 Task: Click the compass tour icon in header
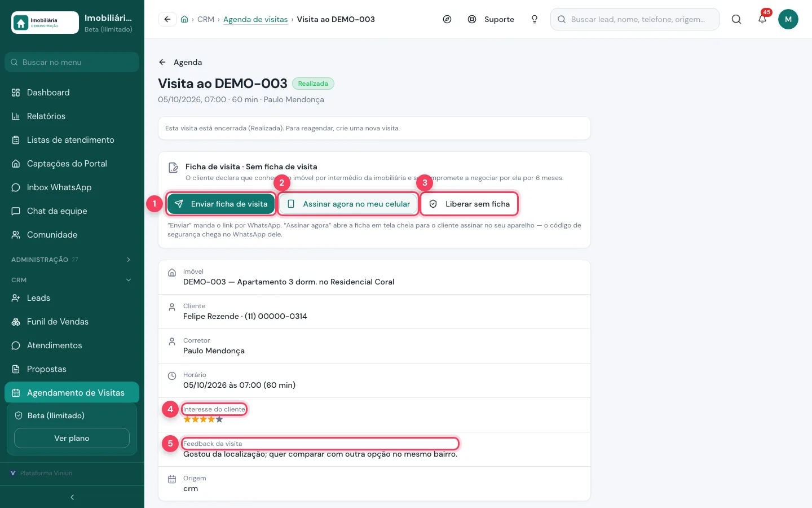coord(447,19)
